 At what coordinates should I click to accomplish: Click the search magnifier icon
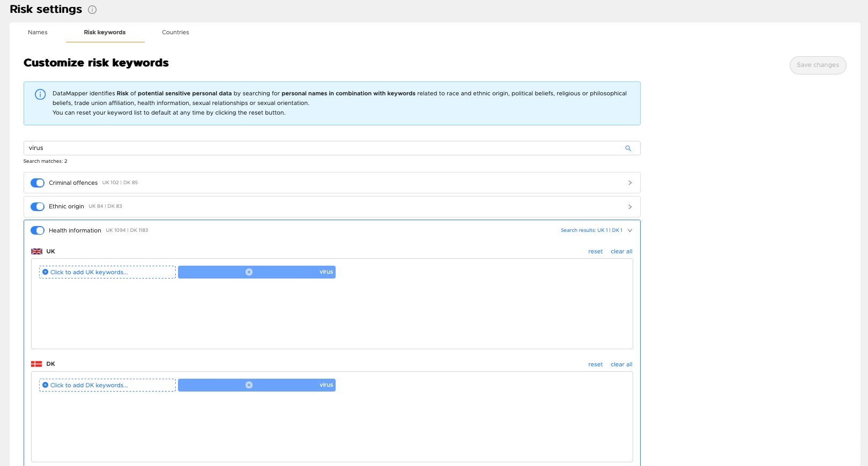[628, 148]
